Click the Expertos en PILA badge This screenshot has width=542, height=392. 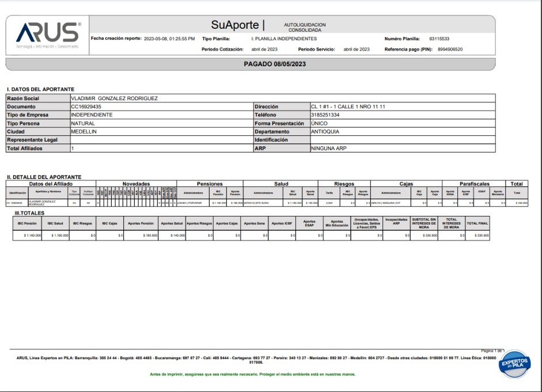(514, 364)
